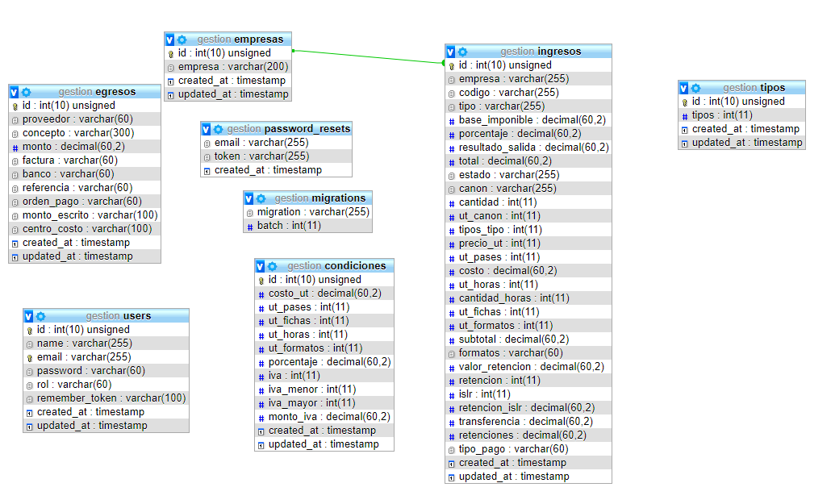Click 'tipos_tipo : int(11)' row in ingresos

pos(528,230)
